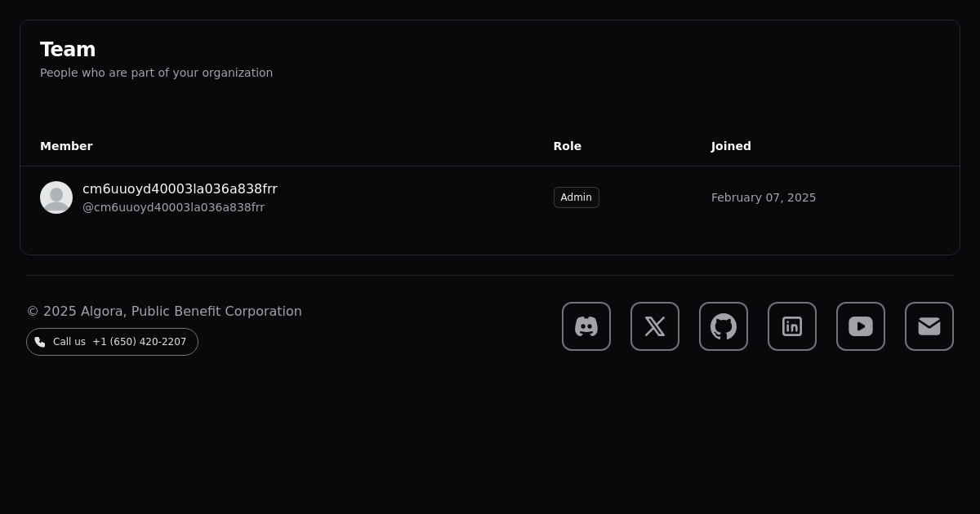Click the Joined column header
This screenshot has width=980, height=514.
pos(731,146)
